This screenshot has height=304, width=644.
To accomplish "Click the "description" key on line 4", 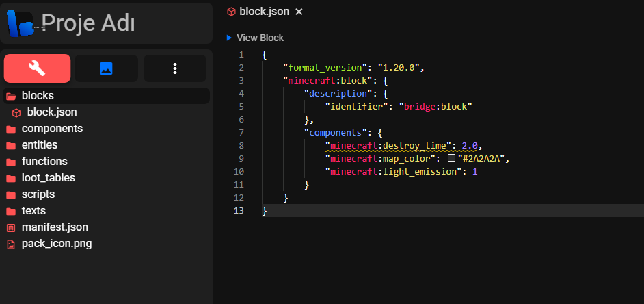I will 338,93.
